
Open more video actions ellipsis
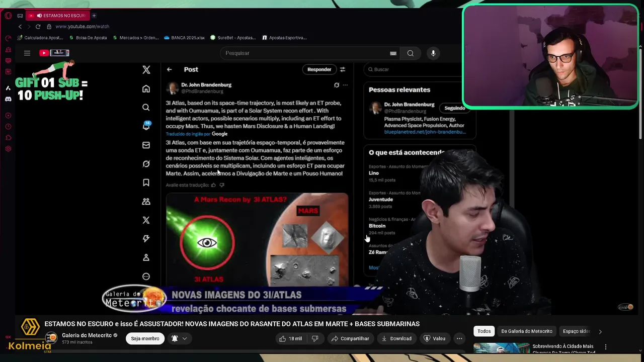[x=459, y=338]
